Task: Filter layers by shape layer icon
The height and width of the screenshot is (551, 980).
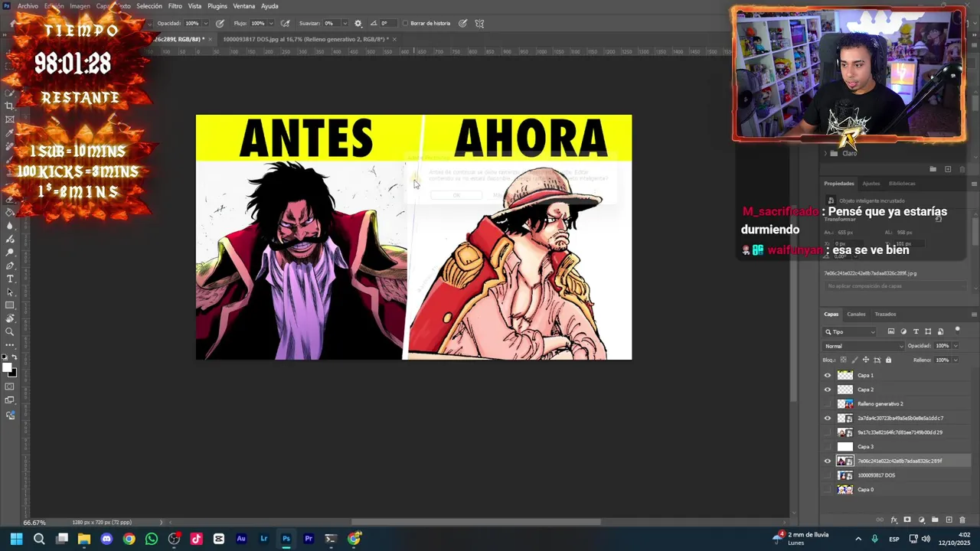Action: (x=928, y=331)
